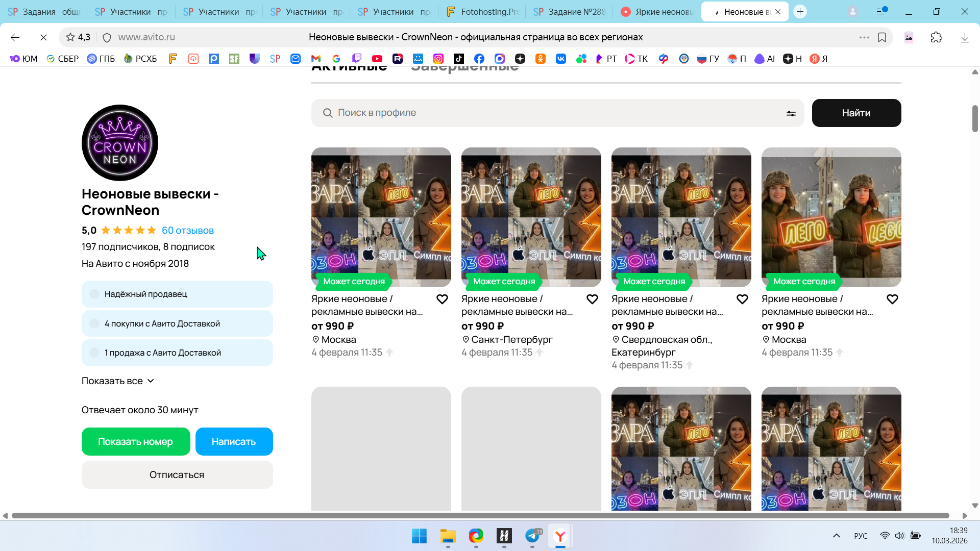Show hidden system tray icons
This screenshot has width=980, height=551.
pyautogui.click(x=836, y=536)
